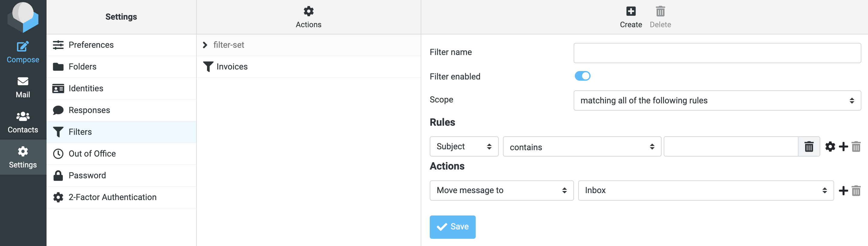This screenshot has width=868, height=246.
Task: Open the contains operator dropdown
Action: click(x=581, y=147)
